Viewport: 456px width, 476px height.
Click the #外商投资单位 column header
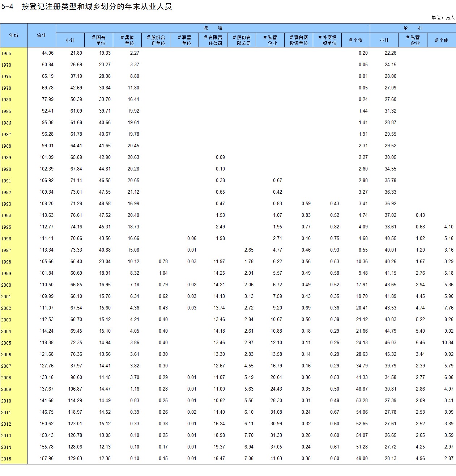tap(327, 40)
